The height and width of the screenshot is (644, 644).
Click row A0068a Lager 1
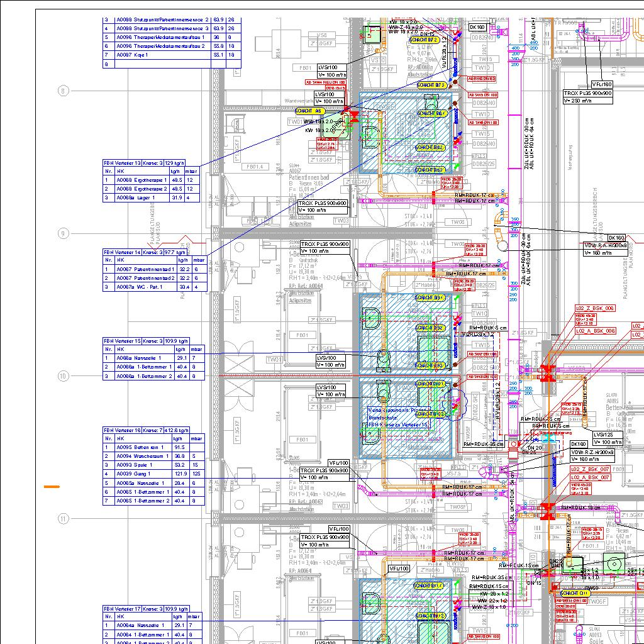(151, 197)
